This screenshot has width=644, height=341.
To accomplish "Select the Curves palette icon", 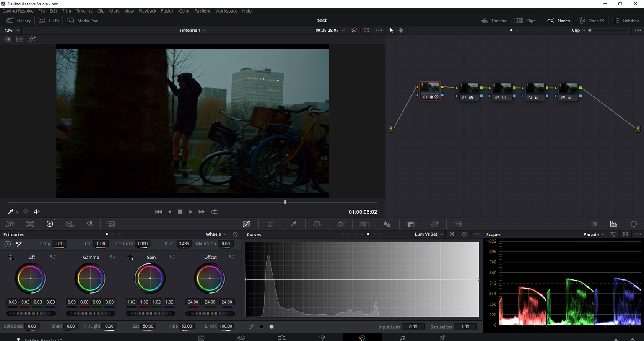I will (247, 224).
